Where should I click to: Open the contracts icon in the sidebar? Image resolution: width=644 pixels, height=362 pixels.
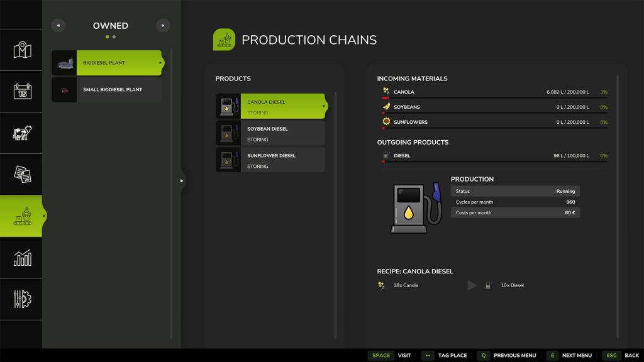pos(21,174)
